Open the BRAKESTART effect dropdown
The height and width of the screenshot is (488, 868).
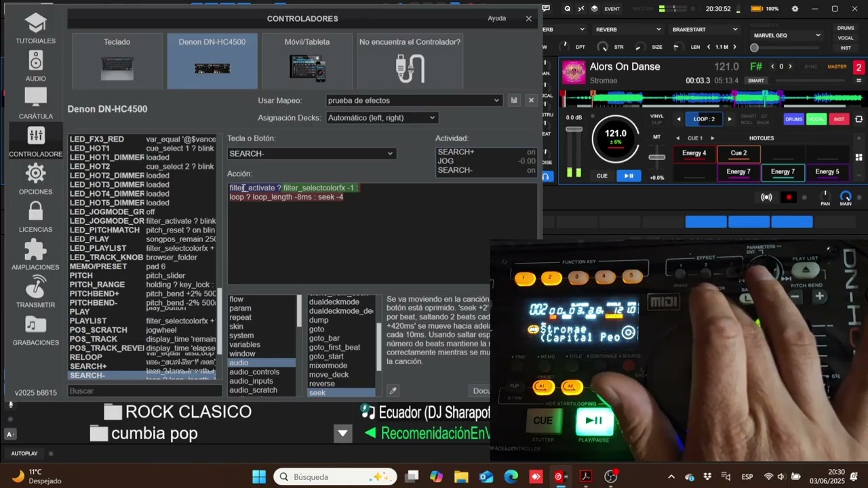[x=705, y=29]
